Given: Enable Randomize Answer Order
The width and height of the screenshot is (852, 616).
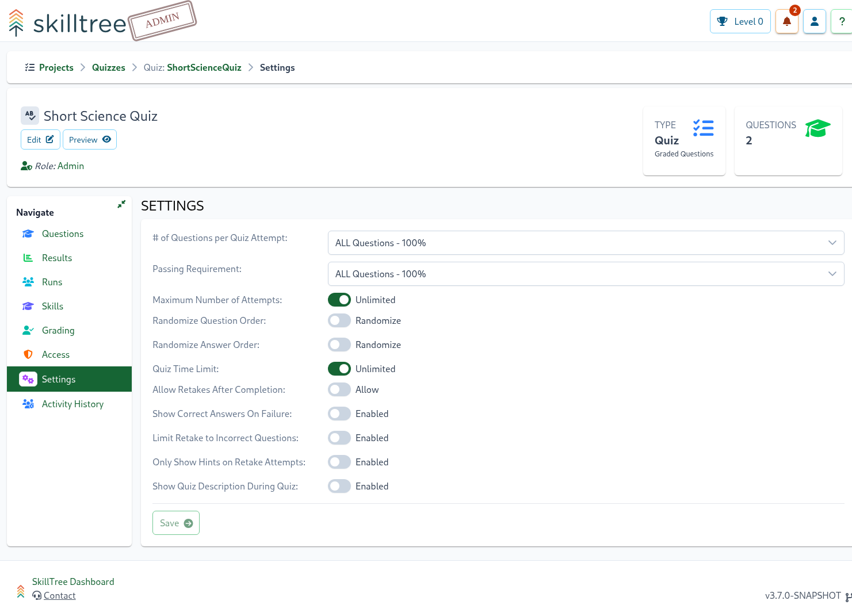Looking at the screenshot, I should coord(339,345).
